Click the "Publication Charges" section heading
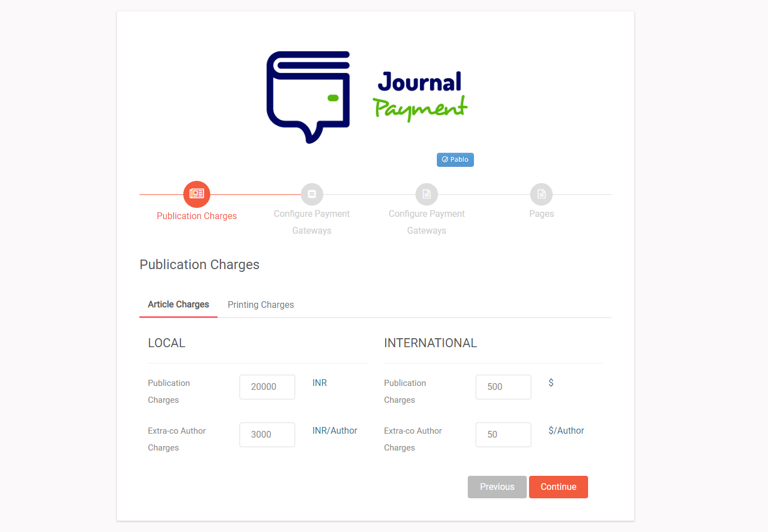 pyautogui.click(x=200, y=265)
